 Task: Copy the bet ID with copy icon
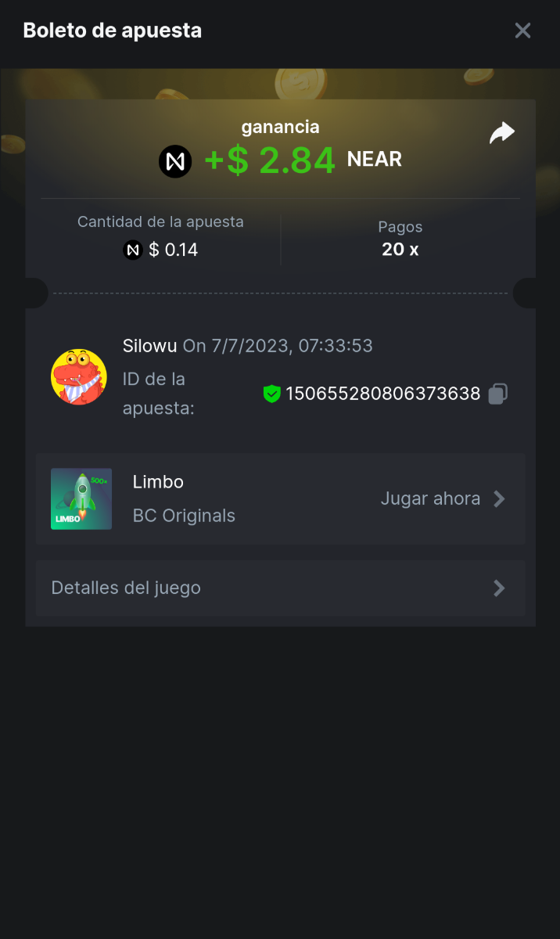(498, 394)
